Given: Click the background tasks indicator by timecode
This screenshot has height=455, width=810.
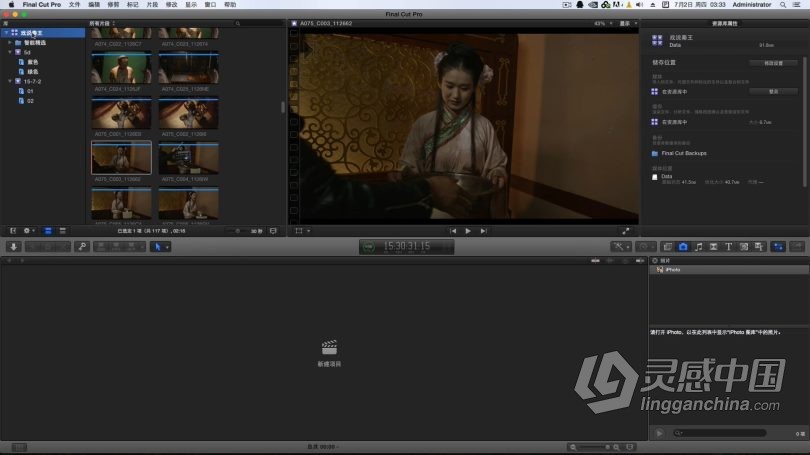Looking at the screenshot, I should 368,247.
